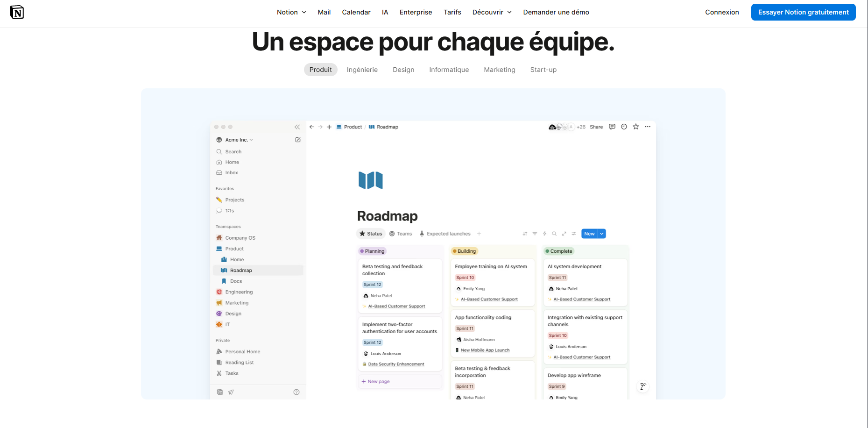868x428 pixels.
Task: Click the Product breadcrumb
Action: 349,127
